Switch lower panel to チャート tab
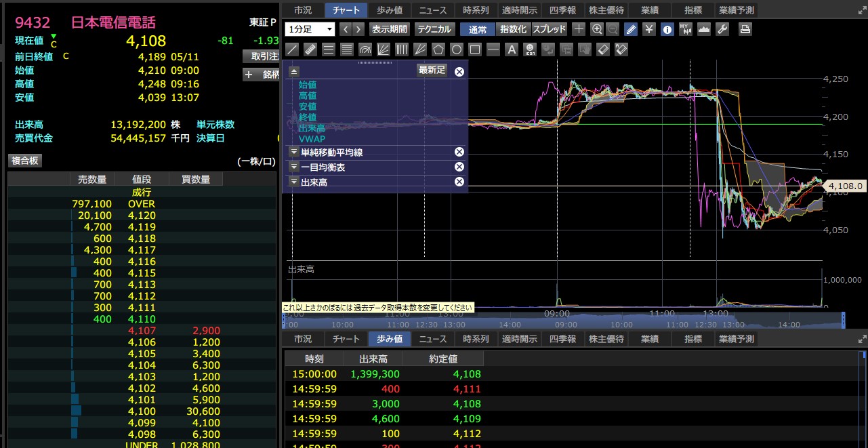The height and width of the screenshot is (448, 868). [x=346, y=339]
